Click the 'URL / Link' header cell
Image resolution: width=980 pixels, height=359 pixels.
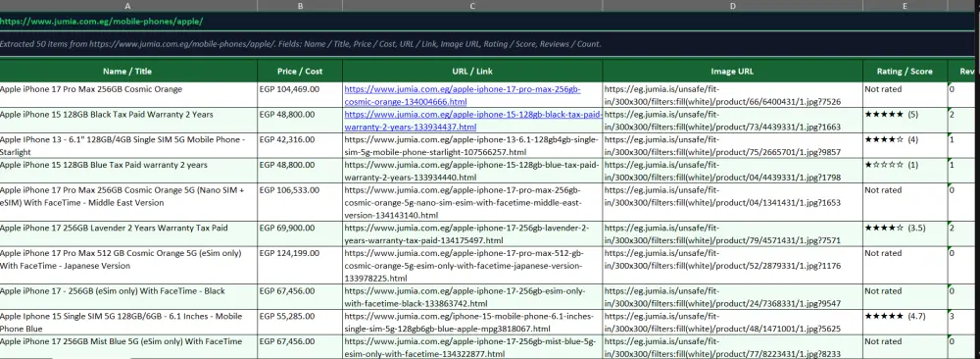[472, 72]
